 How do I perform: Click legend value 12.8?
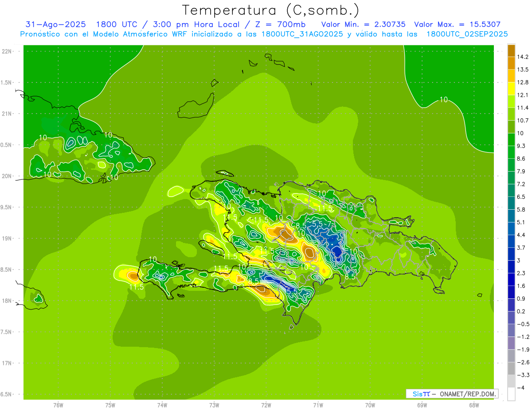[522, 82]
